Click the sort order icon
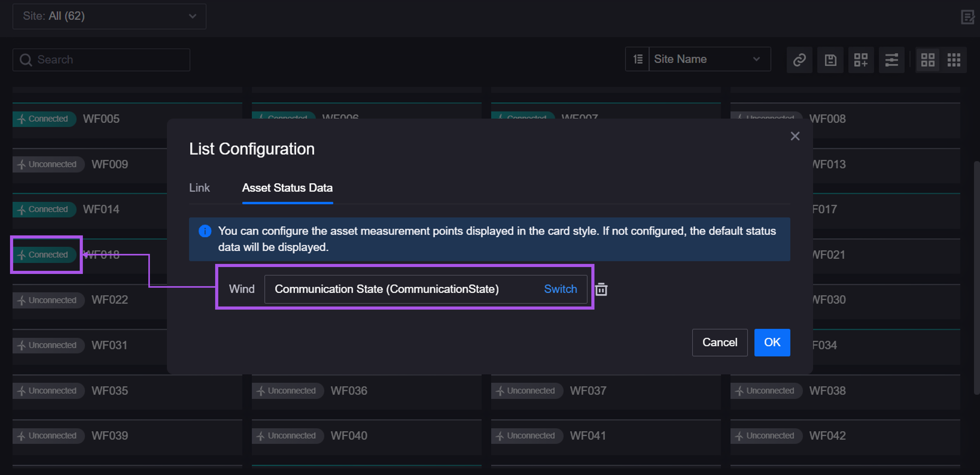980x475 pixels. 638,59
